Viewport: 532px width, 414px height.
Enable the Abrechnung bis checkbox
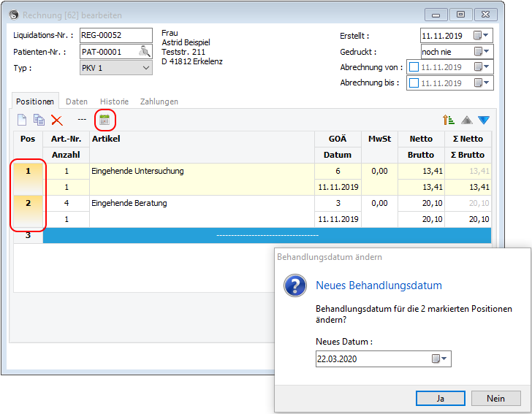click(414, 83)
